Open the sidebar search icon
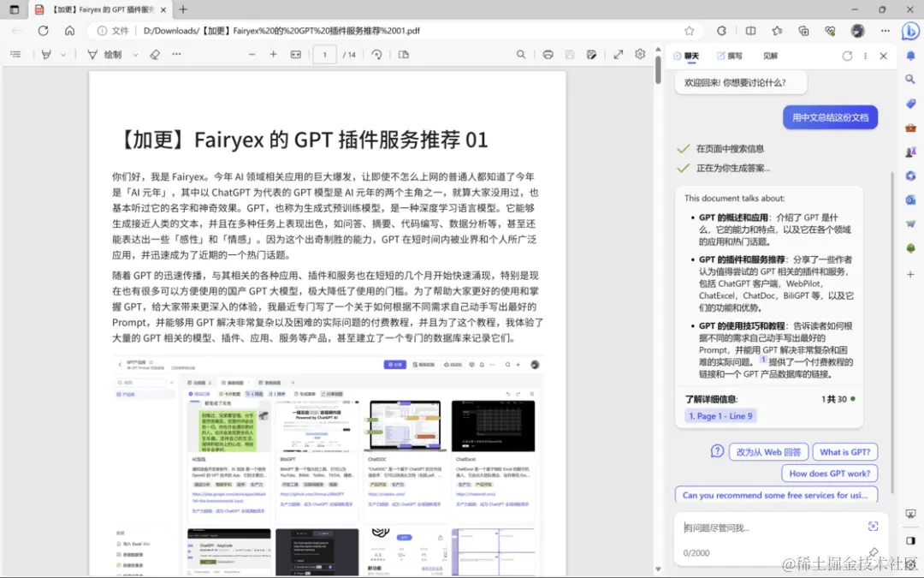Viewport: 924px width, 578px height. pyautogui.click(x=910, y=79)
